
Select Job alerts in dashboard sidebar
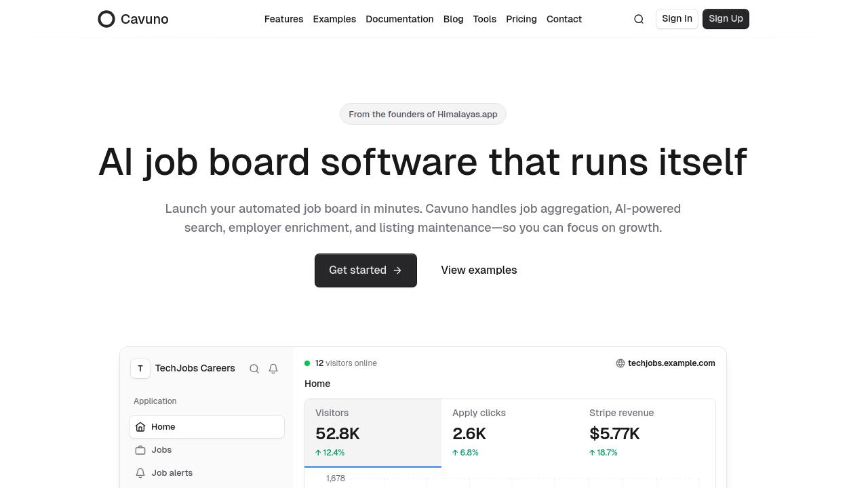click(x=207, y=473)
